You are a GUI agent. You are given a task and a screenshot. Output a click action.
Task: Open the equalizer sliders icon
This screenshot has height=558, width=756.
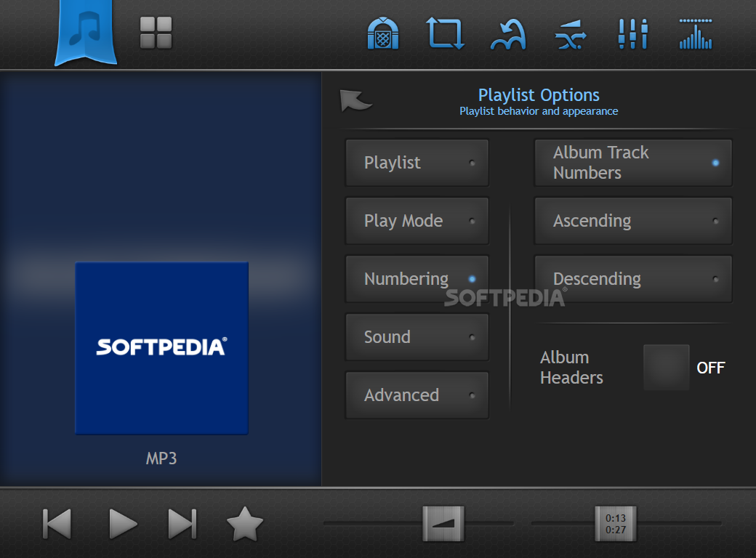(633, 33)
